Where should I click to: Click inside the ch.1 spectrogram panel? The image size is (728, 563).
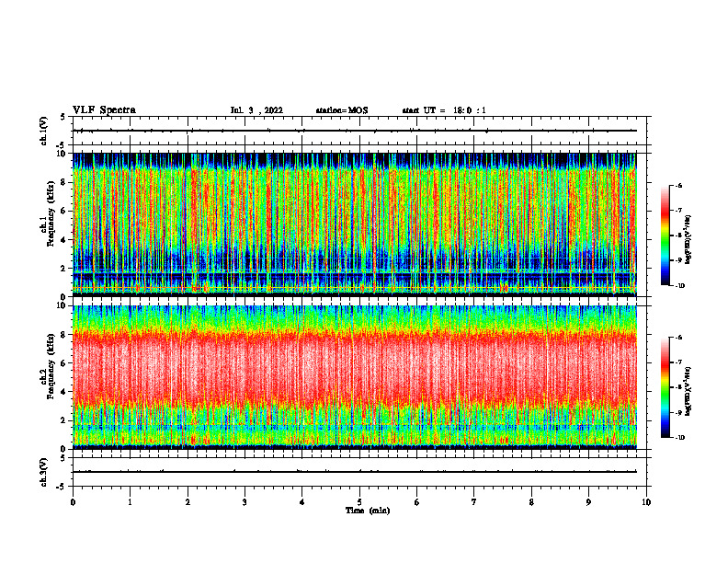[355, 224]
